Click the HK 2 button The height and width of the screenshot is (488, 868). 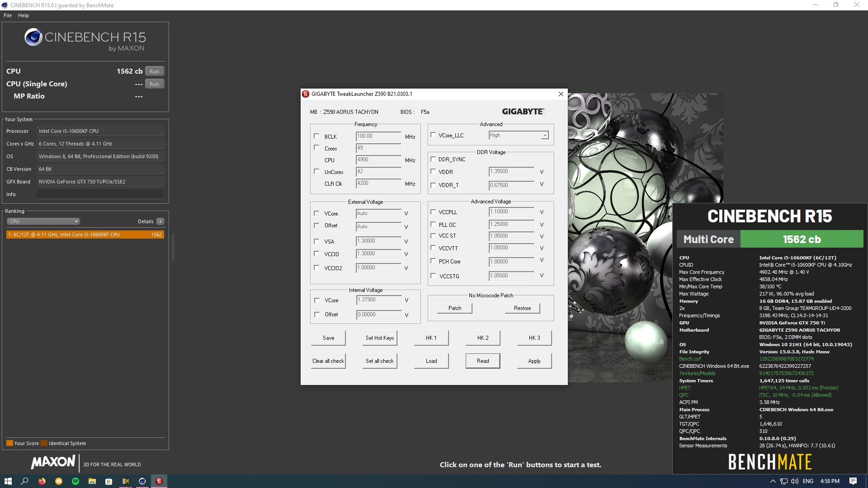coord(483,338)
